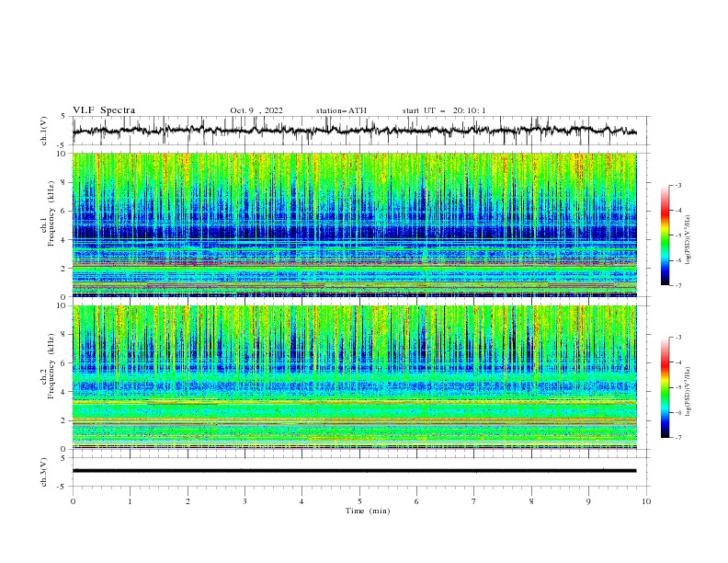Viewport: 728px width, 563px height.
Task: Click the "Time (min)" axis title
Action: [x=368, y=511]
